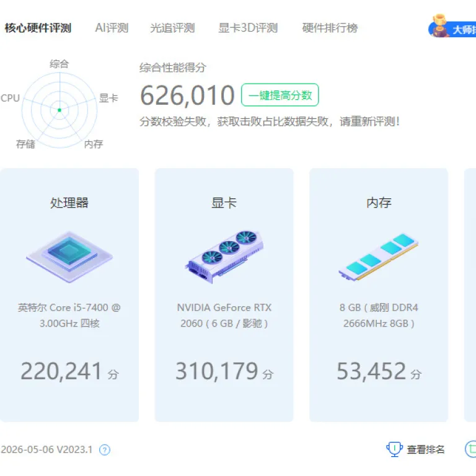This screenshot has width=476, height=476.
Task: Click the 显卡 label on radar chart
Action: [x=108, y=98]
